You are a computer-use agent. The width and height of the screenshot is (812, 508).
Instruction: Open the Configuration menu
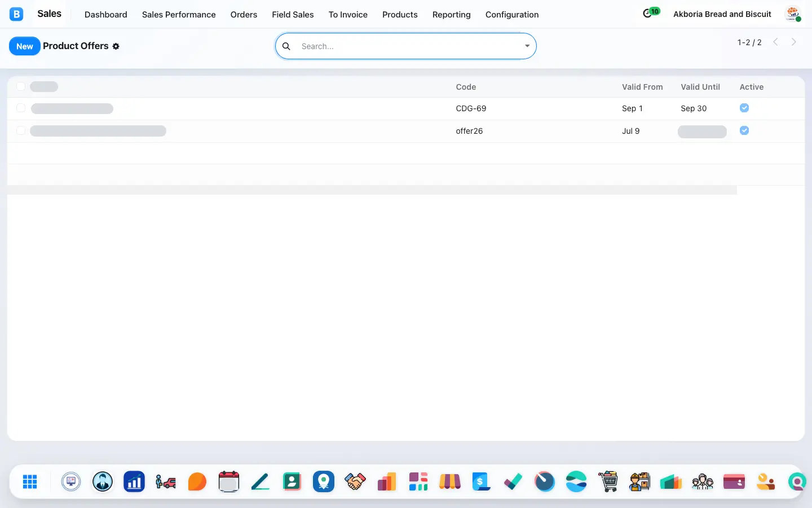tap(512, 15)
